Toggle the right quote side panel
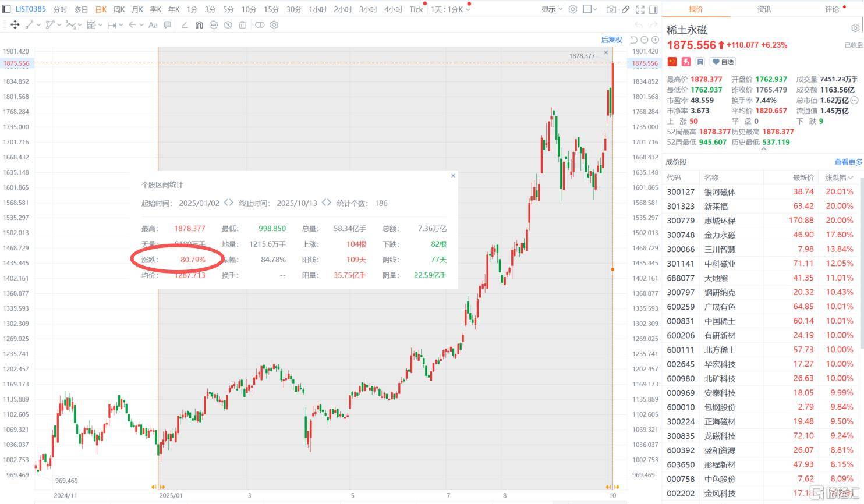 (653, 9)
